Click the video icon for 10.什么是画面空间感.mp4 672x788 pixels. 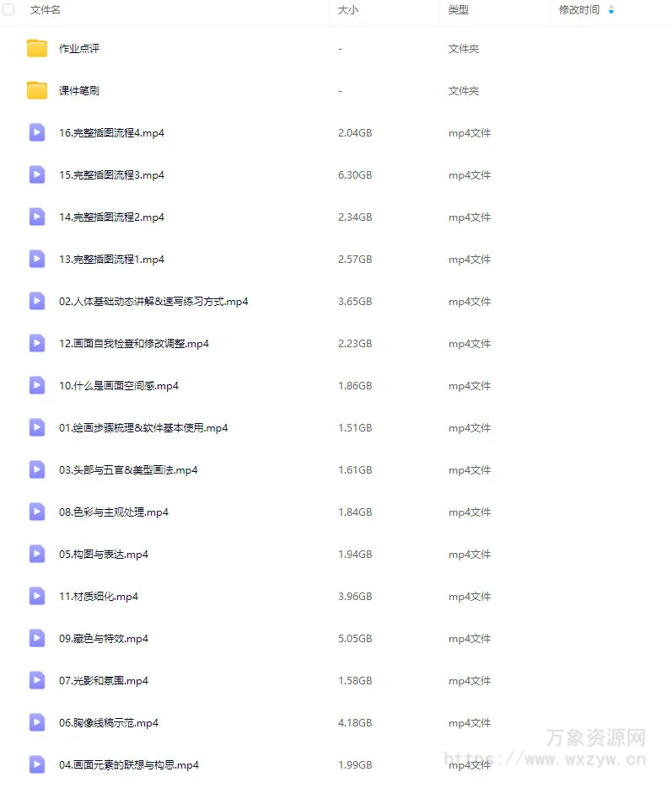tap(37, 385)
